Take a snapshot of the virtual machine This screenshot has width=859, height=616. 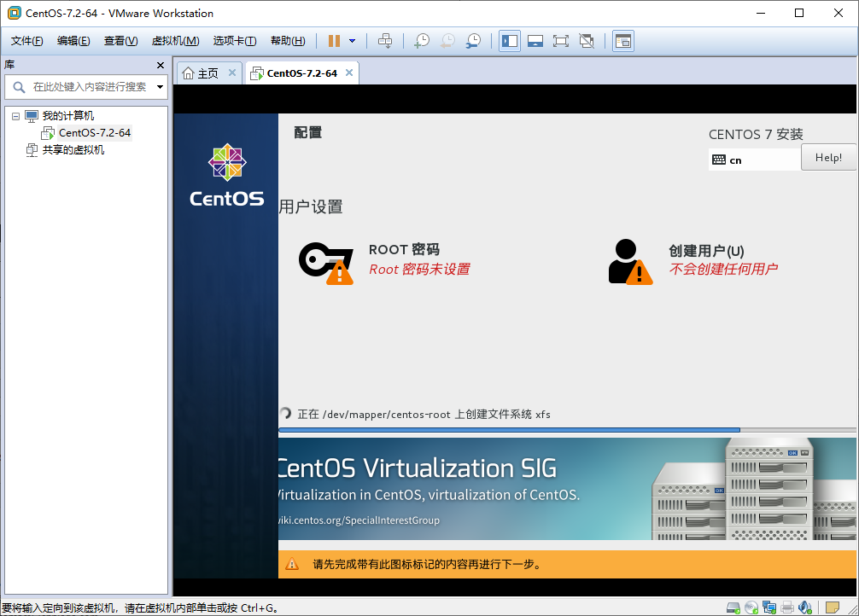pos(421,41)
